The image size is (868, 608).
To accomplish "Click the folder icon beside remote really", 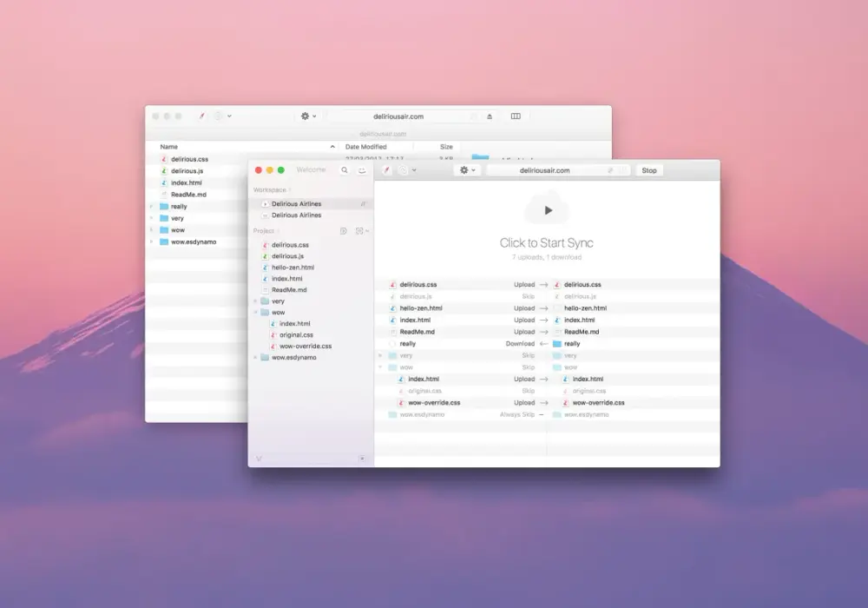I will point(557,344).
